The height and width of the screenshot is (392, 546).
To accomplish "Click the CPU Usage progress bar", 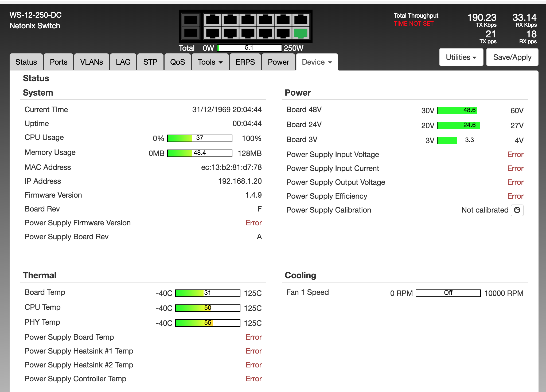I will [x=200, y=138].
